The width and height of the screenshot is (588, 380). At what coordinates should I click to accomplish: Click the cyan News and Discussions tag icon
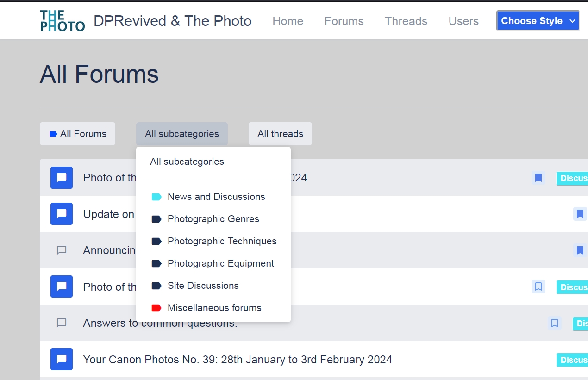(x=156, y=197)
